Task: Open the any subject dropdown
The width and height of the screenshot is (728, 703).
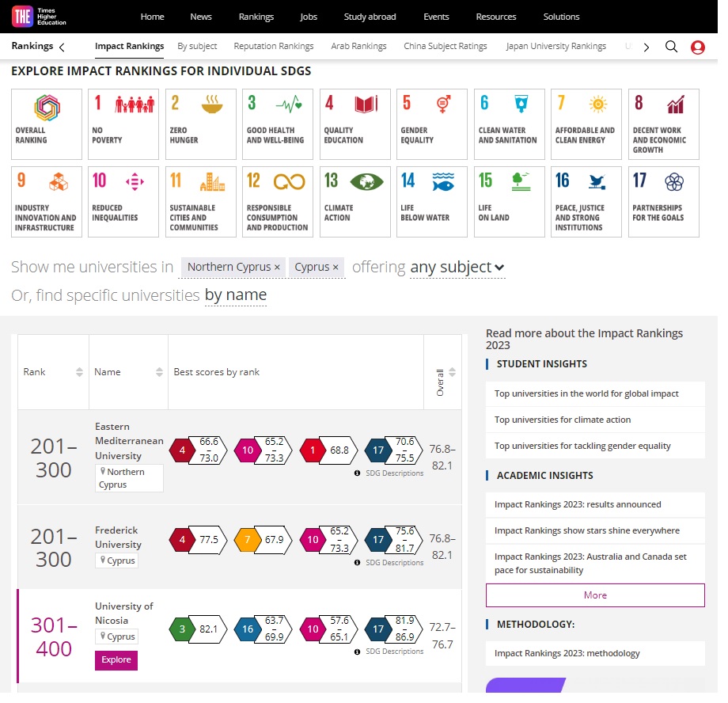Action: 457,268
